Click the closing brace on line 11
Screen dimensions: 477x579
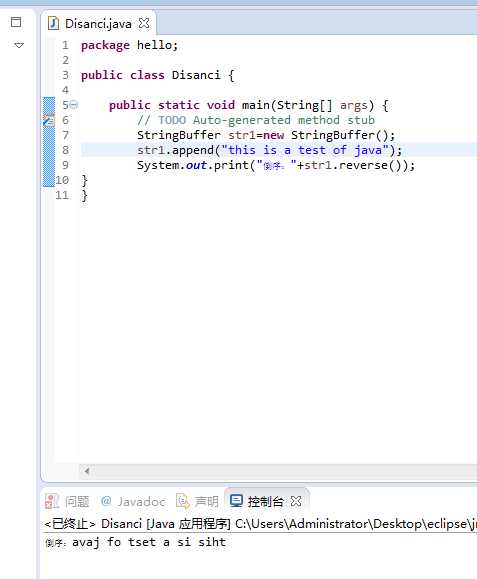85,195
